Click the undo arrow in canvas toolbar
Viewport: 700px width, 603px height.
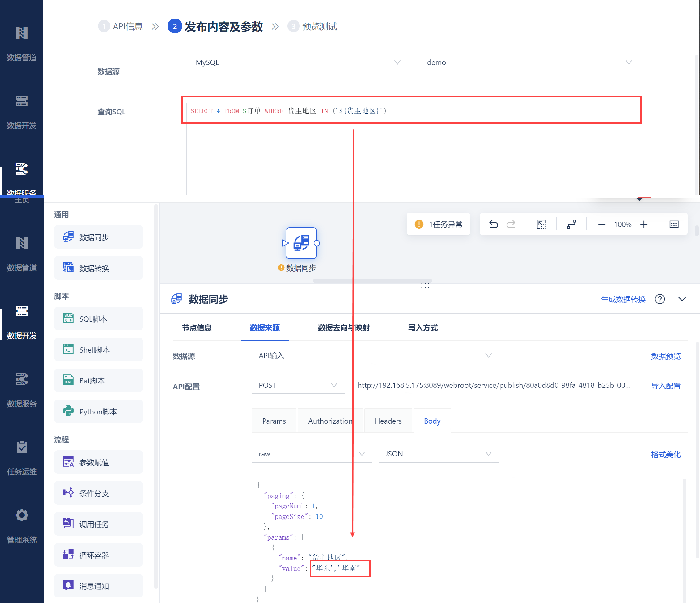click(x=494, y=224)
